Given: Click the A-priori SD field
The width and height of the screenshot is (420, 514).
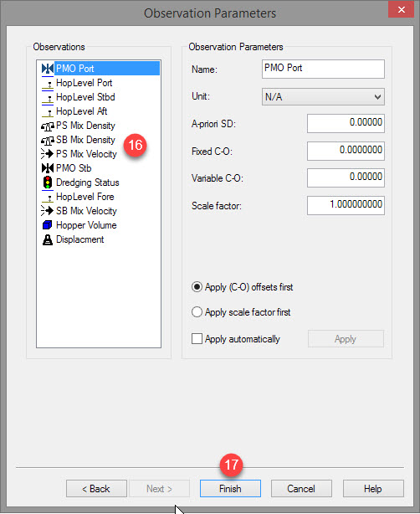Looking at the screenshot, I should [x=346, y=123].
